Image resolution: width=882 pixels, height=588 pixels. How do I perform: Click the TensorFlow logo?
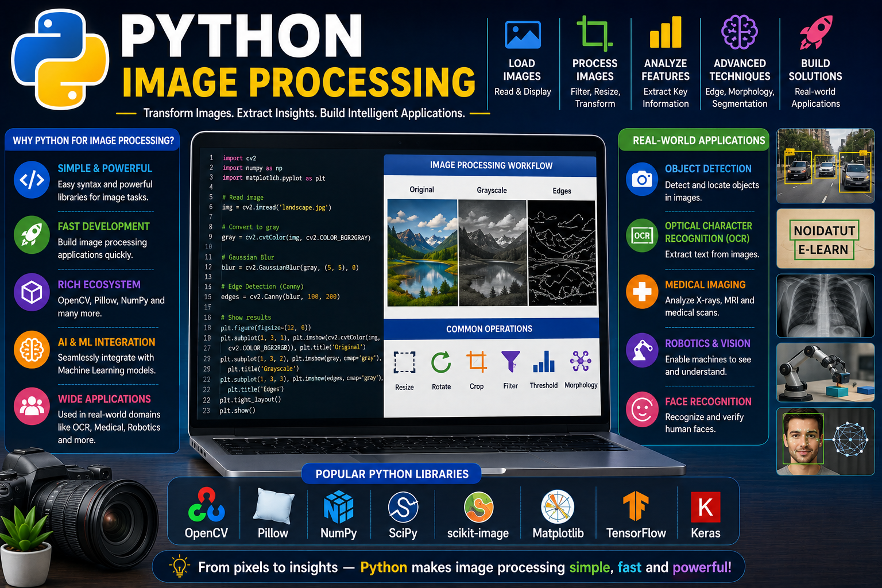click(636, 506)
